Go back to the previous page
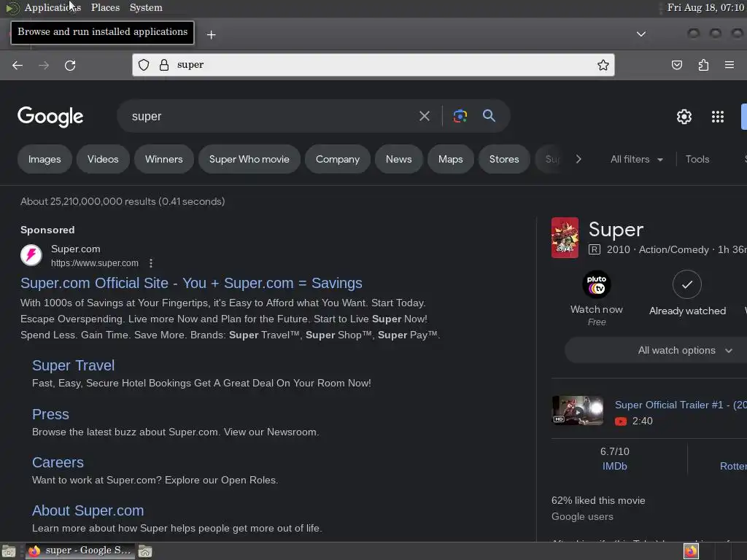 [x=18, y=65]
